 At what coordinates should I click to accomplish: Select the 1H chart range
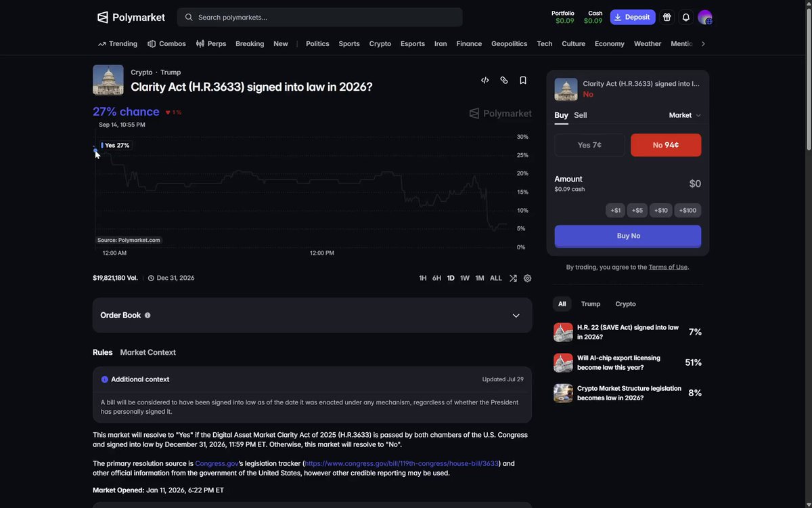click(x=423, y=278)
